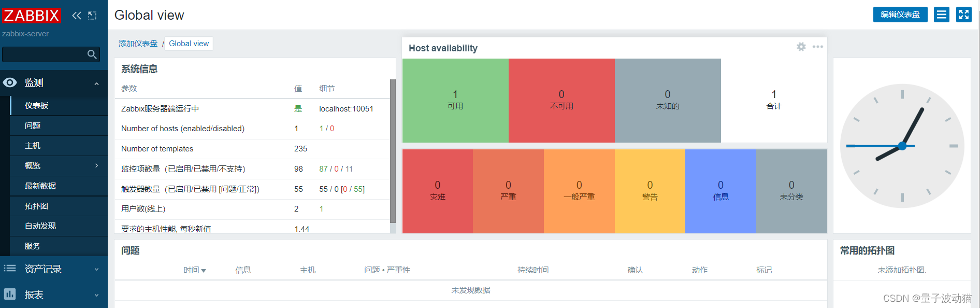Click the search magnifier icon
The height and width of the screenshot is (308, 980).
(92, 54)
